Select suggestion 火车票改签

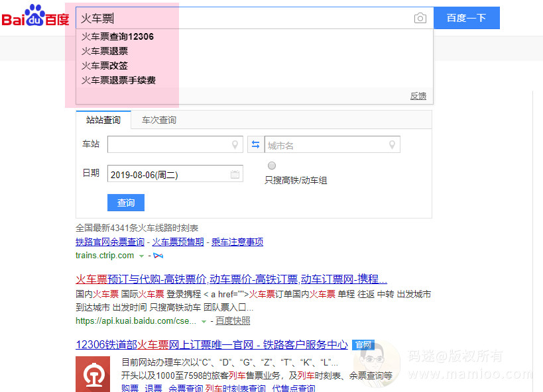click(x=105, y=66)
